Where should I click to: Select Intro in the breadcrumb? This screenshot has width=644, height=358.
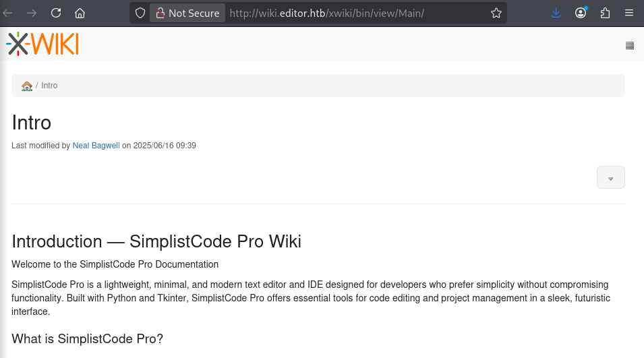point(49,86)
